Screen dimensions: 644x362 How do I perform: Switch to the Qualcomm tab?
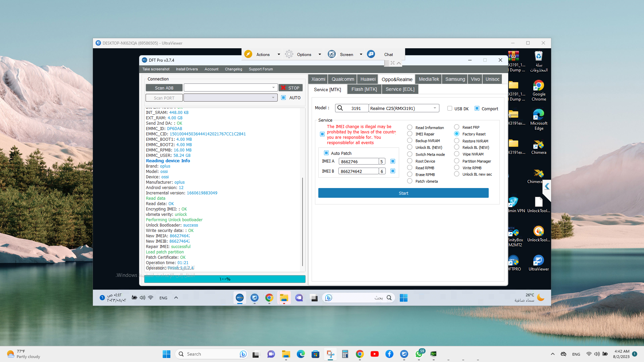[343, 79]
